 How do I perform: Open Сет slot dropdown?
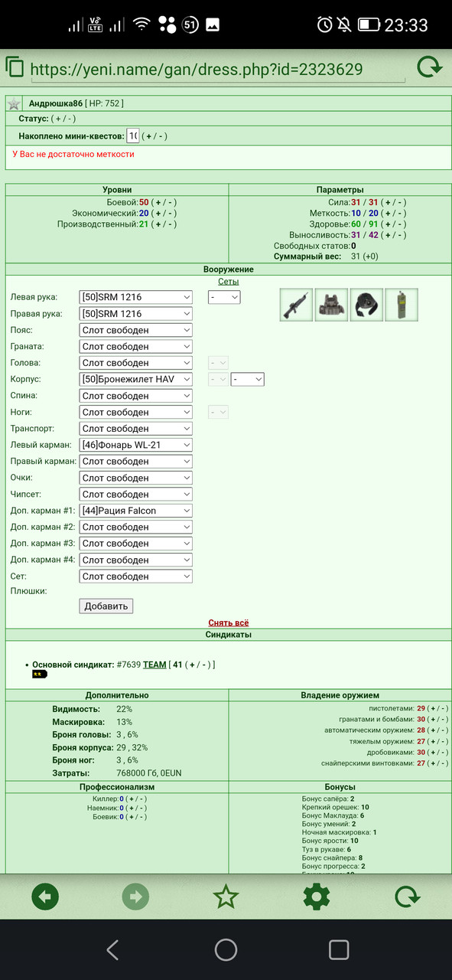[135, 577]
